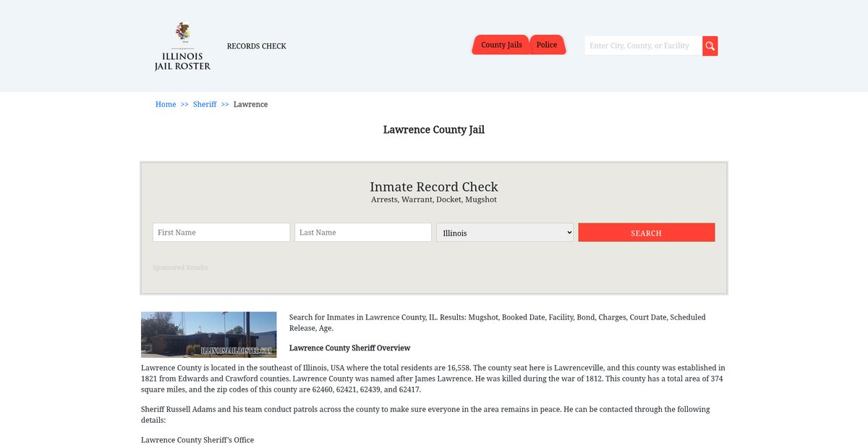The width and height of the screenshot is (868, 448).
Task: Open the County Jails tab
Action: [501, 45]
